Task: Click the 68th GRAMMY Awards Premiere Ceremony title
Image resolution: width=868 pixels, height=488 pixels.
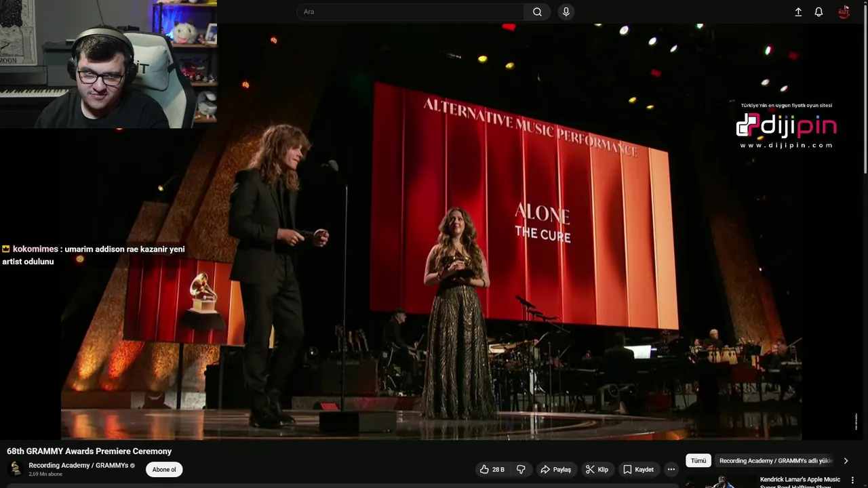Action: (89, 451)
